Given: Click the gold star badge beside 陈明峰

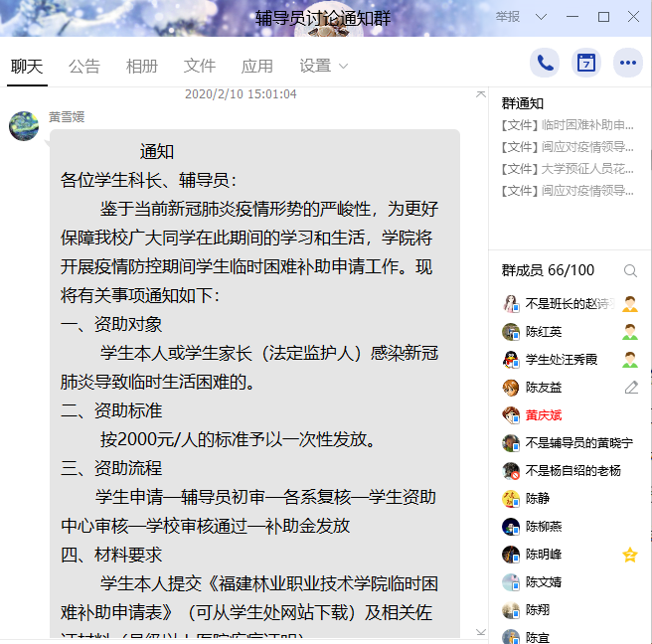Looking at the screenshot, I should 630,555.
